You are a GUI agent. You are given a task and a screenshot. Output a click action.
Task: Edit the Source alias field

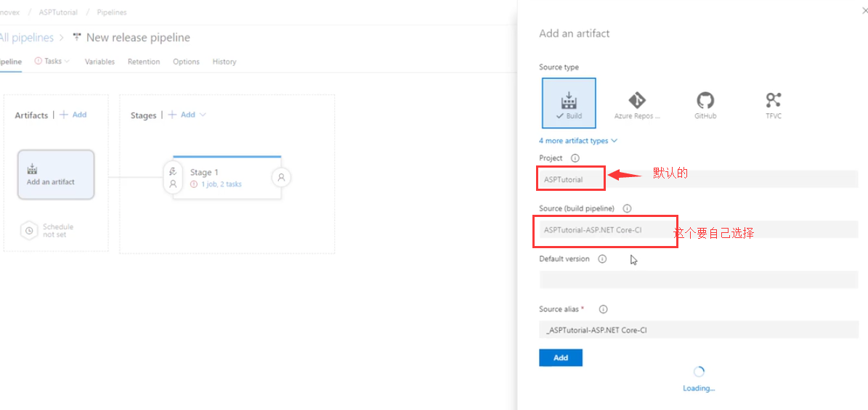coord(698,329)
